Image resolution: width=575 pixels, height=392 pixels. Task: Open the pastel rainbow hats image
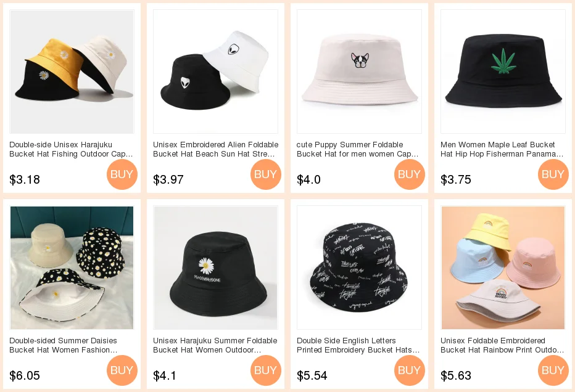pos(503,267)
